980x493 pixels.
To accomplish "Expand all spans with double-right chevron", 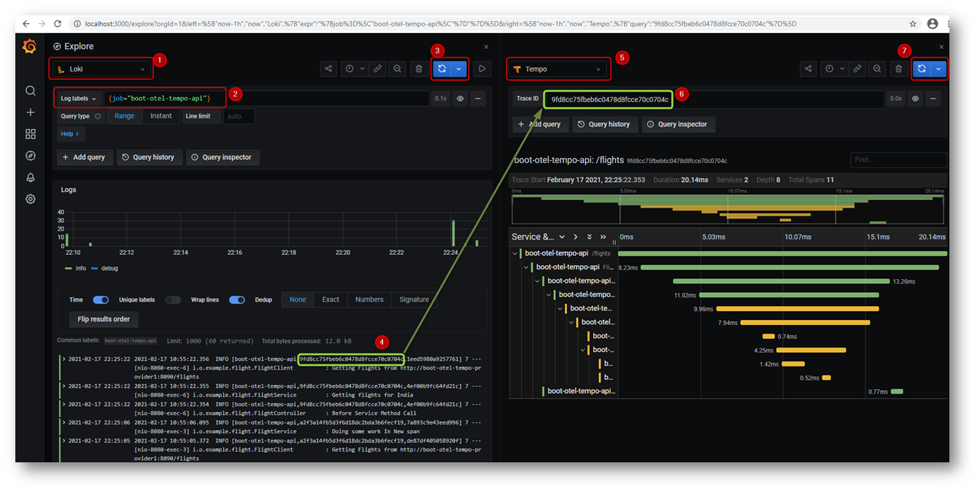I will click(603, 237).
